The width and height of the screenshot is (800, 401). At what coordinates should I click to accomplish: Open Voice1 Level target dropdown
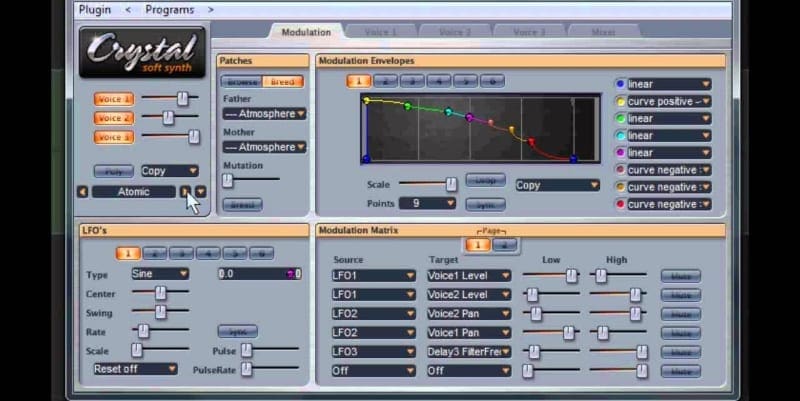coord(469,275)
